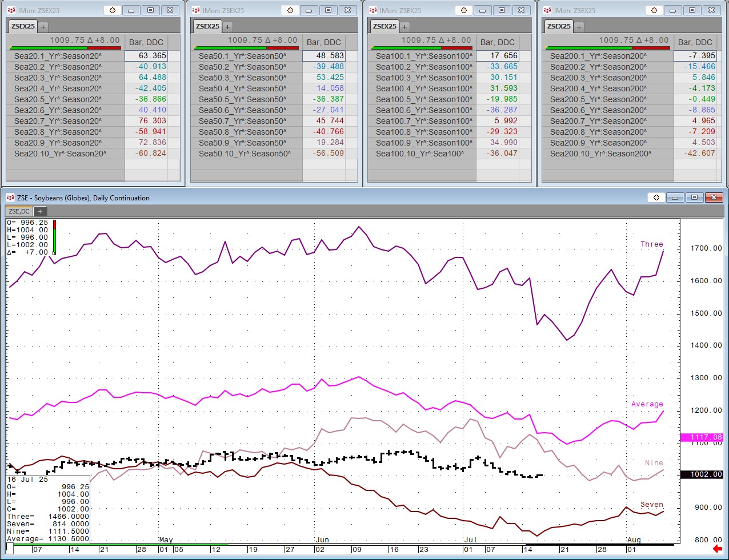Image resolution: width=729 pixels, height=560 pixels.
Task: Click the round circle button in the Season50 monitor title bar
Action: 290,10
